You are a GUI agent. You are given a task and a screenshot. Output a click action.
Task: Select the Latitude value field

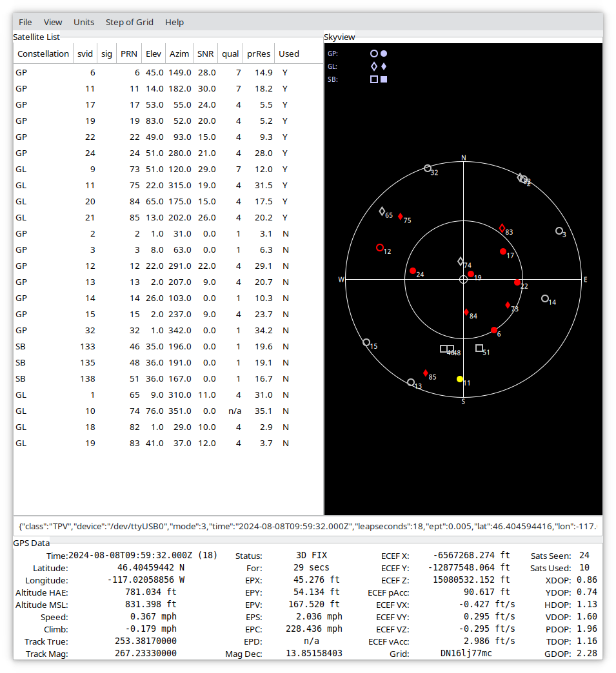pyautogui.click(x=150, y=568)
